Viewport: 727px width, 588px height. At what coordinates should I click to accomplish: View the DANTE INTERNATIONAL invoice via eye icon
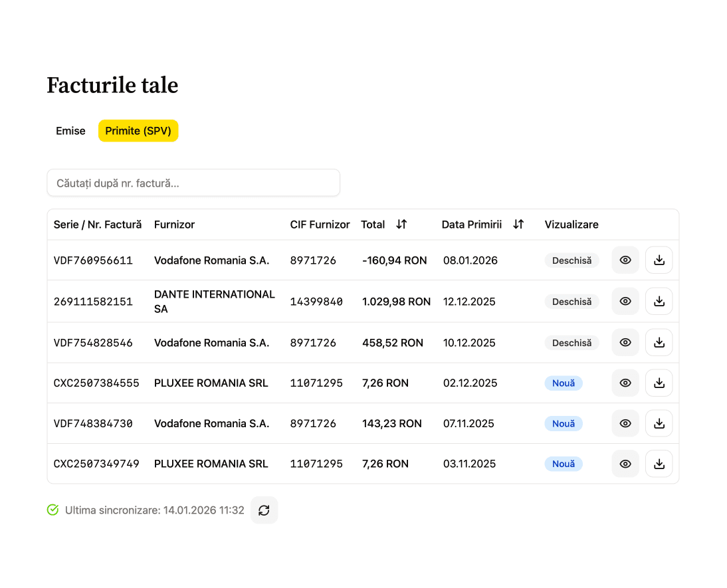click(x=625, y=302)
